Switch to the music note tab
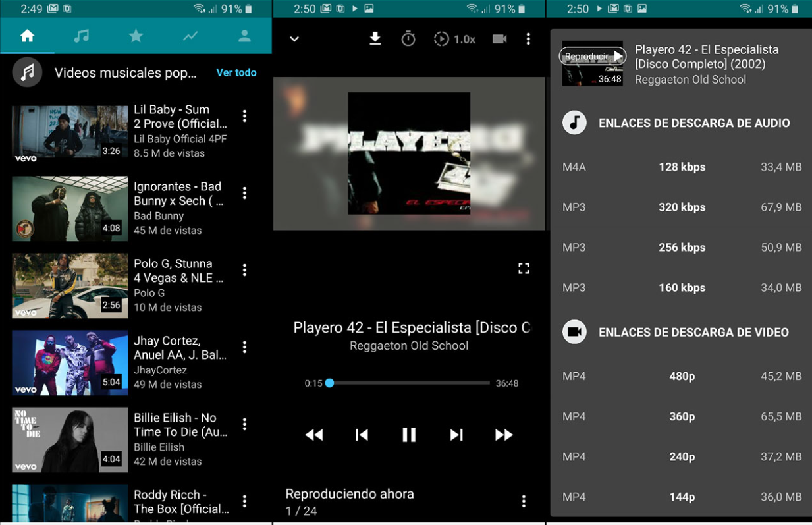Viewport: 812px width, 525px height. click(x=82, y=36)
